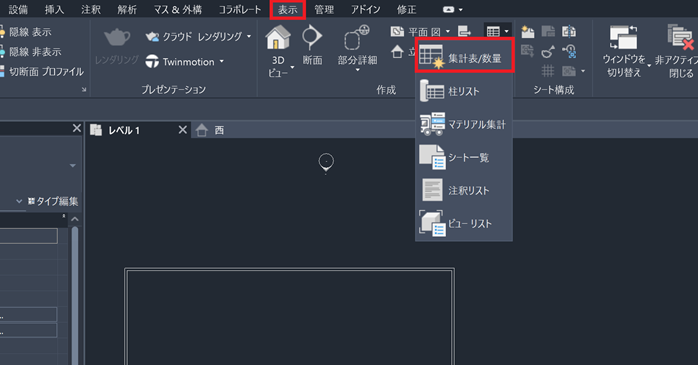
Task: Click top property input field
Action: (28, 236)
